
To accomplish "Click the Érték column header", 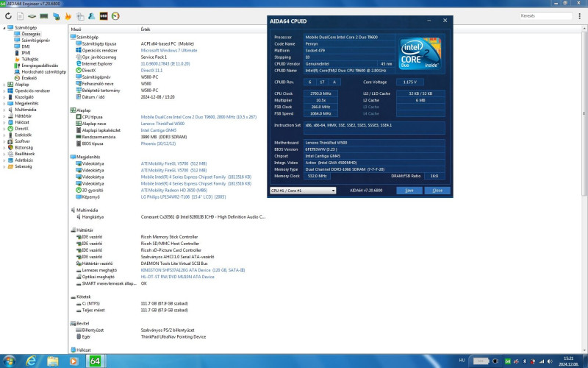I will pyautogui.click(x=145, y=29).
